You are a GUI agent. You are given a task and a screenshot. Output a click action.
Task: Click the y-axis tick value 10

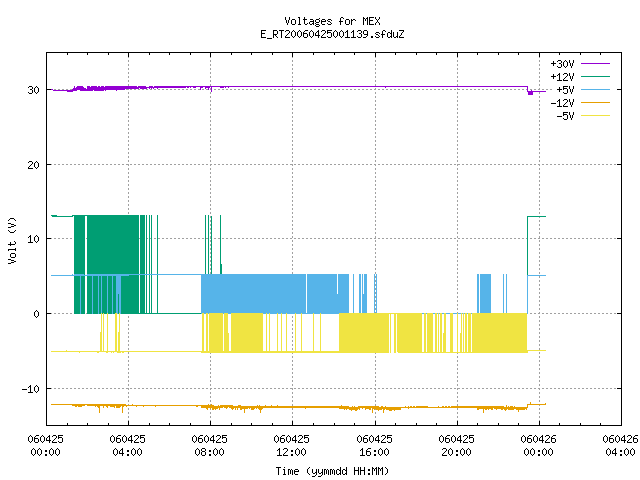pos(33,239)
